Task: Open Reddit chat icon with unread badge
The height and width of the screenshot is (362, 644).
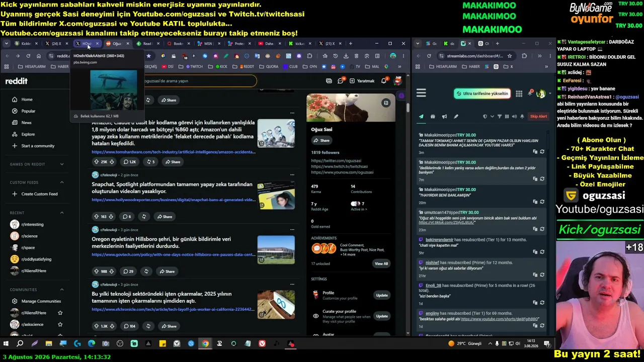Action: coord(341,80)
